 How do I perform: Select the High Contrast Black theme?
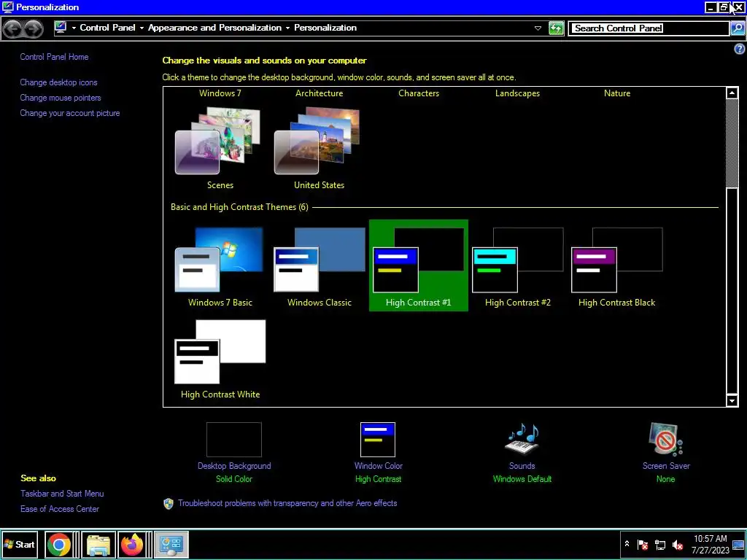[x=617, y=260]
